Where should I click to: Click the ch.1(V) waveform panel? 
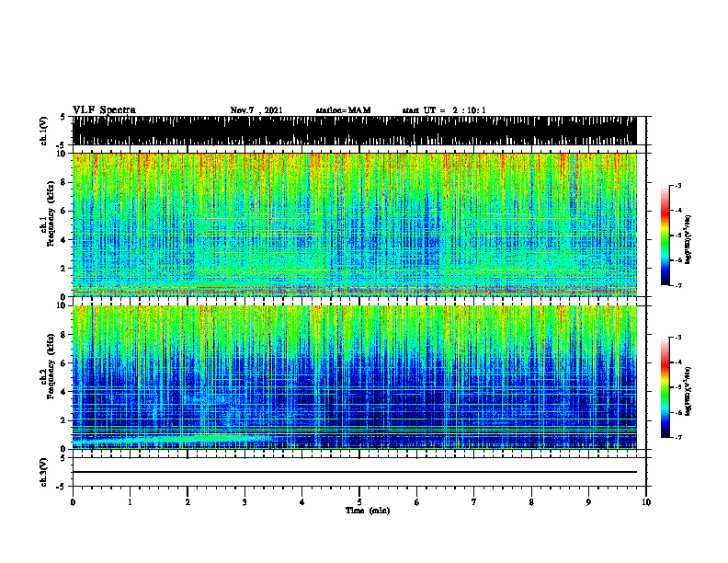[x=354, y=131]
